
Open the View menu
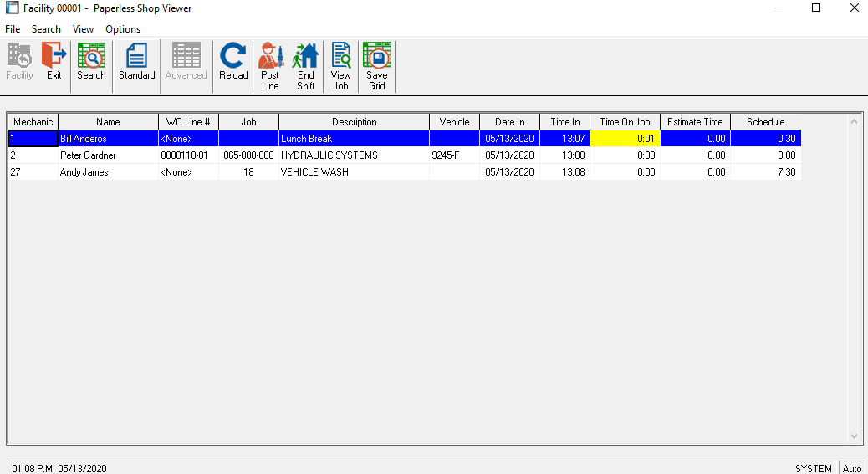click(x=83, y=29)
